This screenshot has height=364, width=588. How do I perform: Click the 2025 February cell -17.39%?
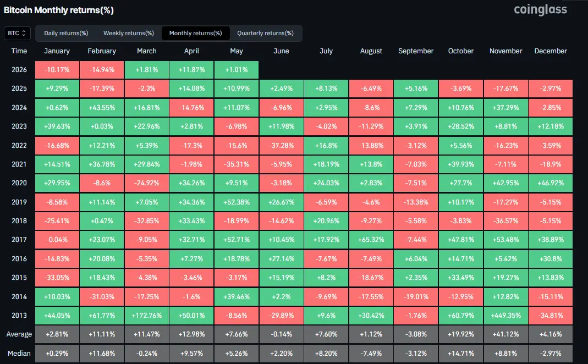pyautogui.click(x=102, y=89)
